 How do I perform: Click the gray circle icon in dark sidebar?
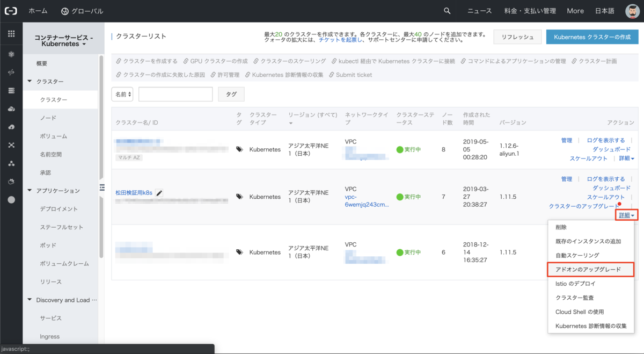point(11,199)
